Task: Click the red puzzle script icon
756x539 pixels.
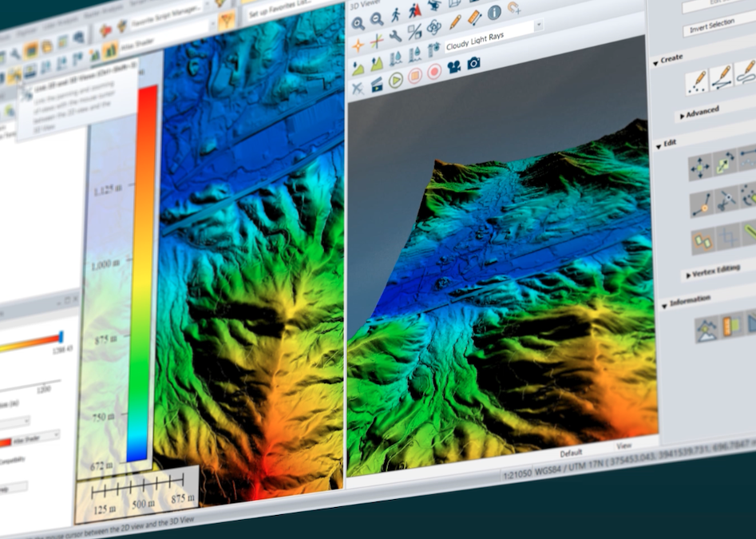Action: [105, 31]
